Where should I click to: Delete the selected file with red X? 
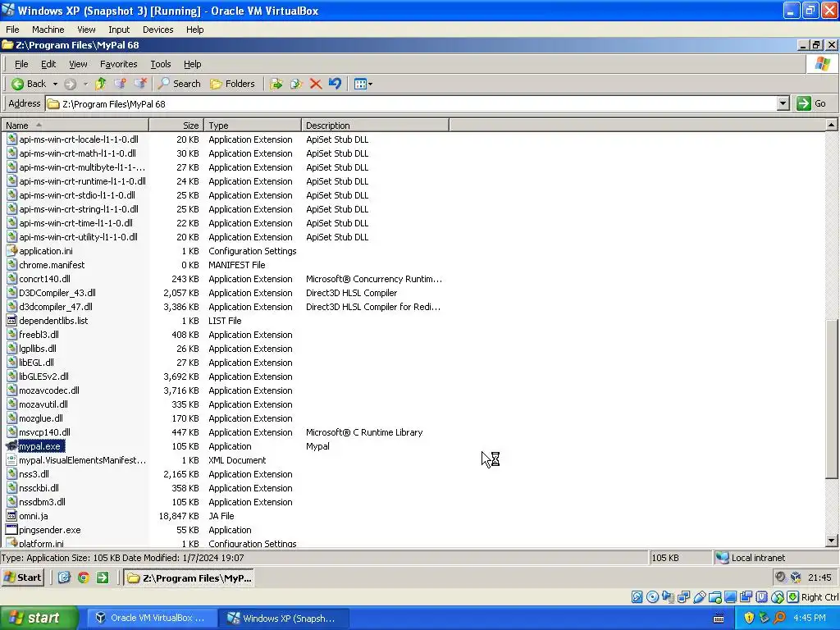click(x=316, y=84)
